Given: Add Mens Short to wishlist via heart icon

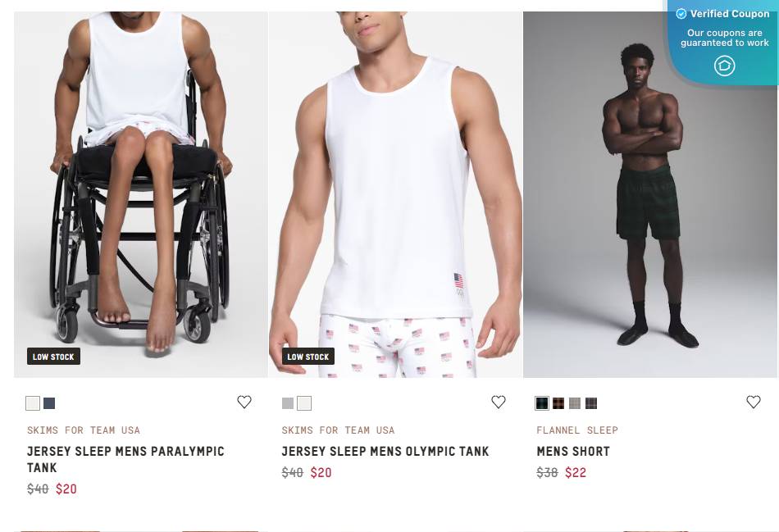Looking at the screenshot, I should (754, 402).
